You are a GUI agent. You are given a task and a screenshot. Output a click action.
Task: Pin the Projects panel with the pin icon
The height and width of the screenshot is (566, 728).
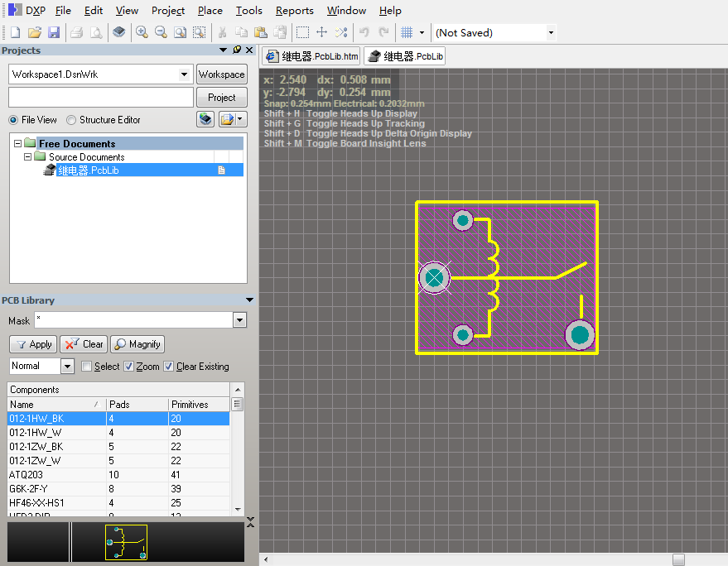[237, 50]
